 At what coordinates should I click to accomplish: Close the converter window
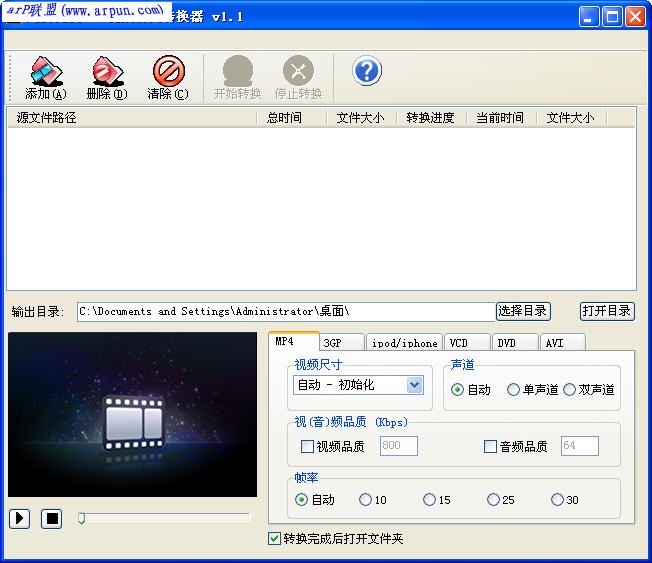[x=635, y=17]
